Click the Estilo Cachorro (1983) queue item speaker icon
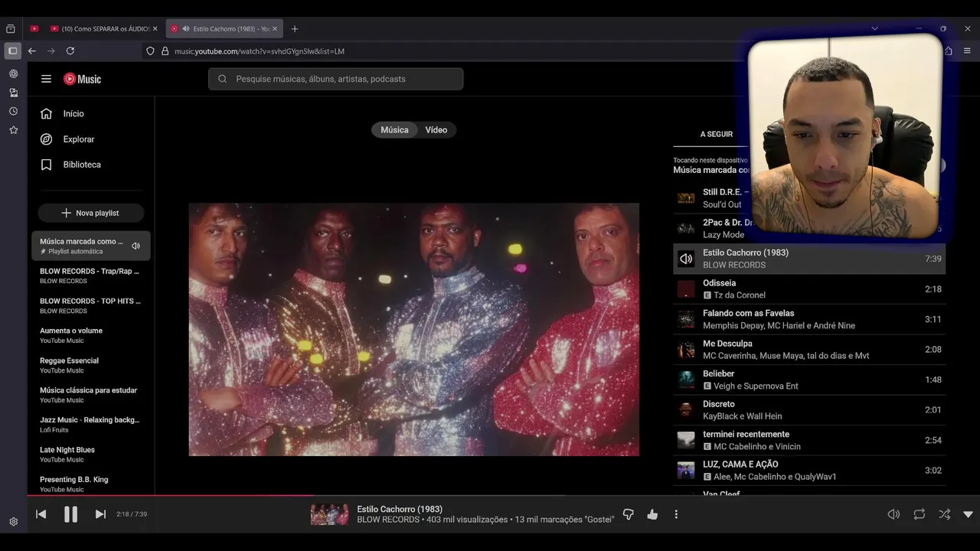Screen dimensions: 980x551 (686, 259)
